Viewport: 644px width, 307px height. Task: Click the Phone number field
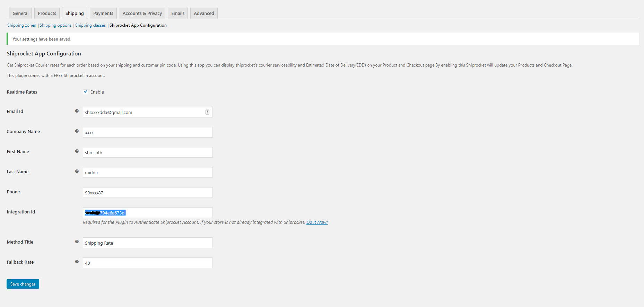click(148, 192)
